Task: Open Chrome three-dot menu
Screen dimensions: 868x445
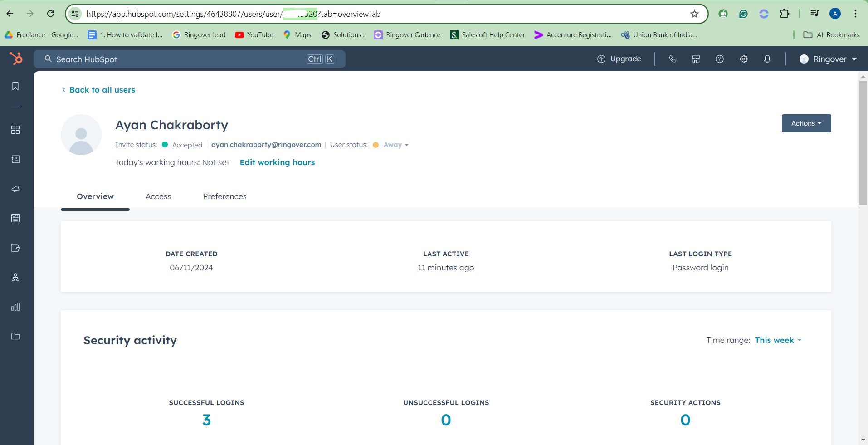Action: point(855,14)
